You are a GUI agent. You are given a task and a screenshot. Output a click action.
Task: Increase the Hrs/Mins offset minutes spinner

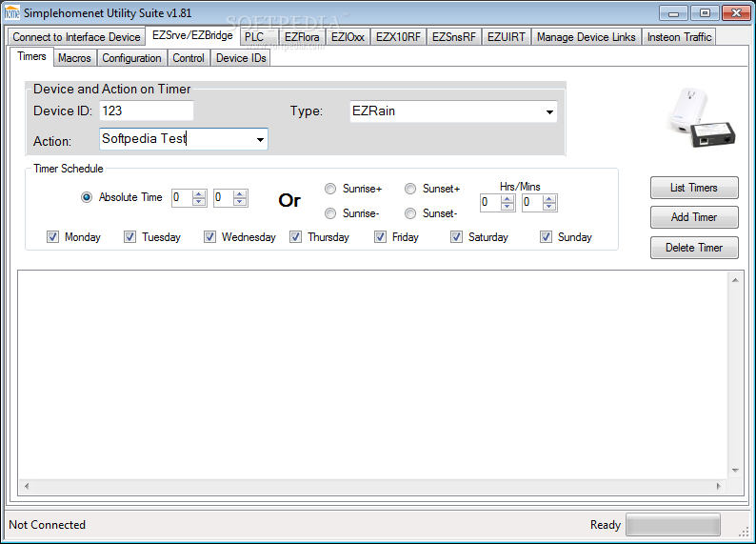[x=549, y=199]
